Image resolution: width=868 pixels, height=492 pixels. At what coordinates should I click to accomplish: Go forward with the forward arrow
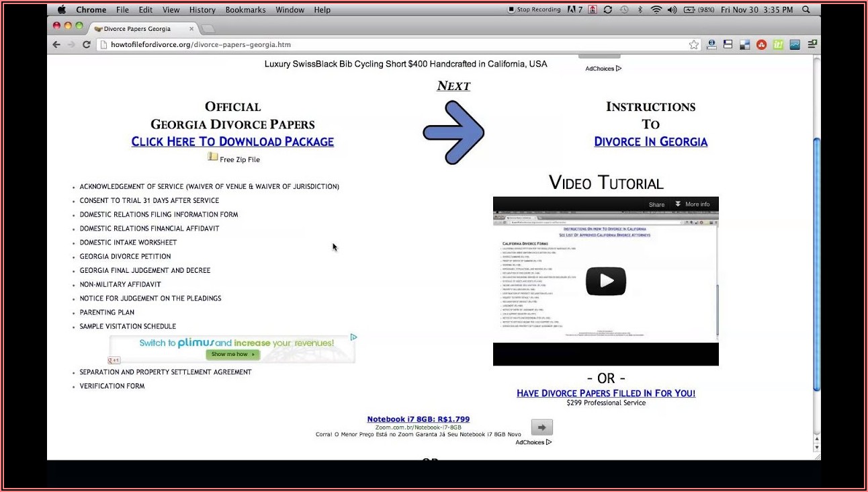coord(71,45)
